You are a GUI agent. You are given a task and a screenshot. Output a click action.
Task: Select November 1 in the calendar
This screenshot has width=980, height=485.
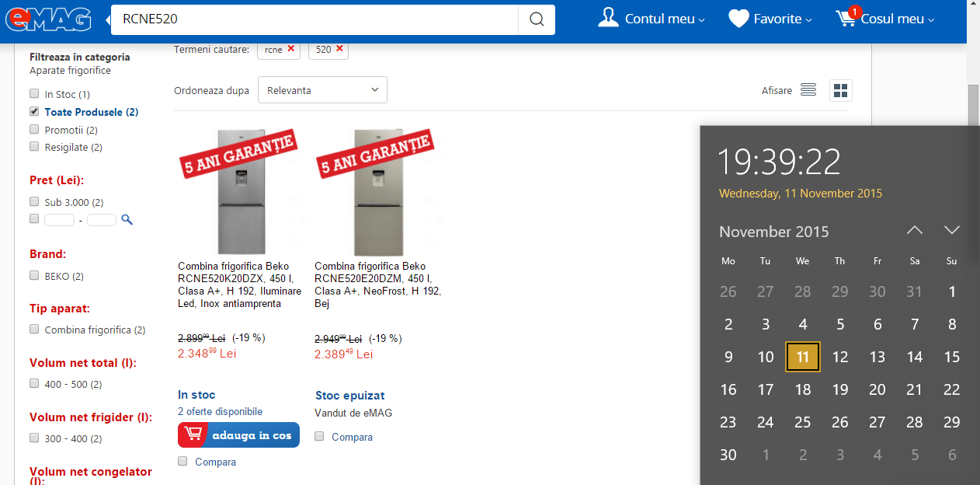(x=952, y=291)
